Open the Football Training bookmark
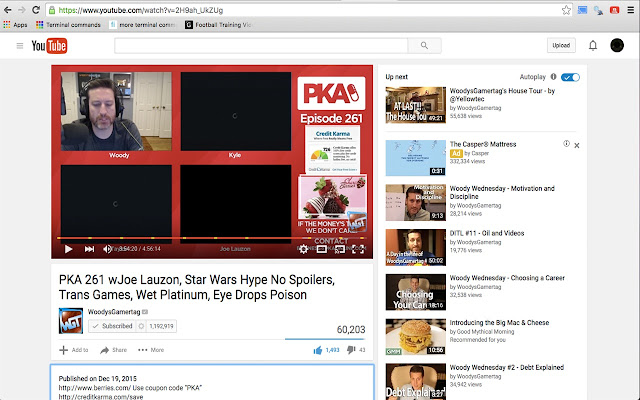Image resolution: width=640 pixels, height=400 pixels. (x=218, y=25)
